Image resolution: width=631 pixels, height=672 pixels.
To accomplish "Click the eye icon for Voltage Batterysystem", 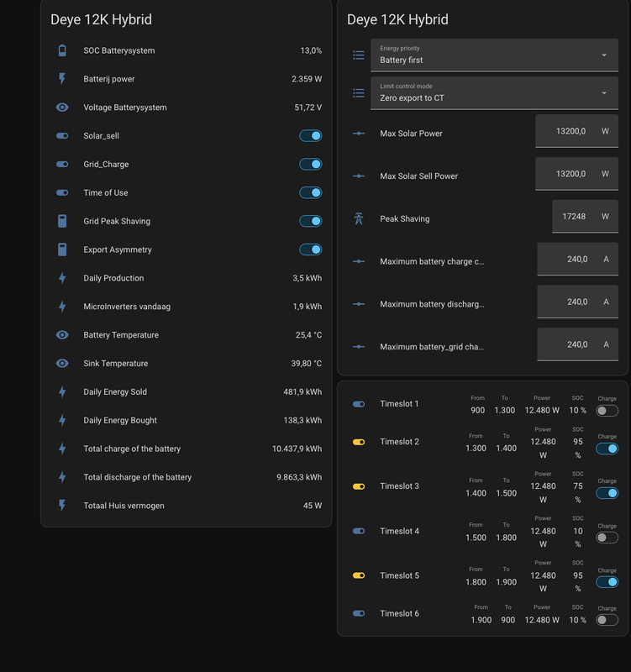I will tap(62, 108).
